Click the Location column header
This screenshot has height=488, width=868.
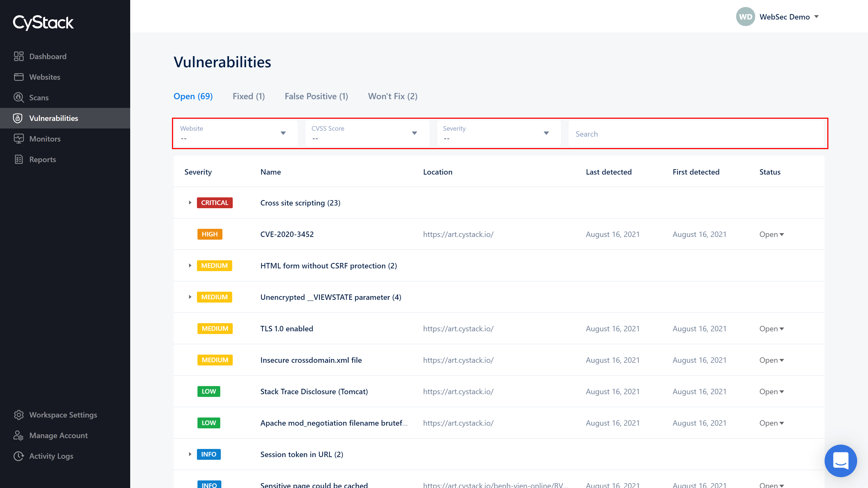(x=438, y=172)
